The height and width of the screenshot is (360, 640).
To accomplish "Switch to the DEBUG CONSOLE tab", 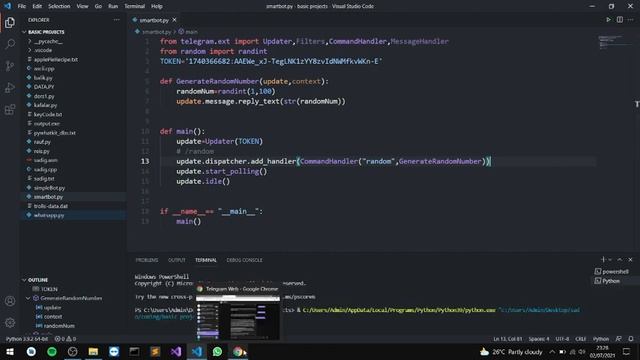I will tap(244, 260).
